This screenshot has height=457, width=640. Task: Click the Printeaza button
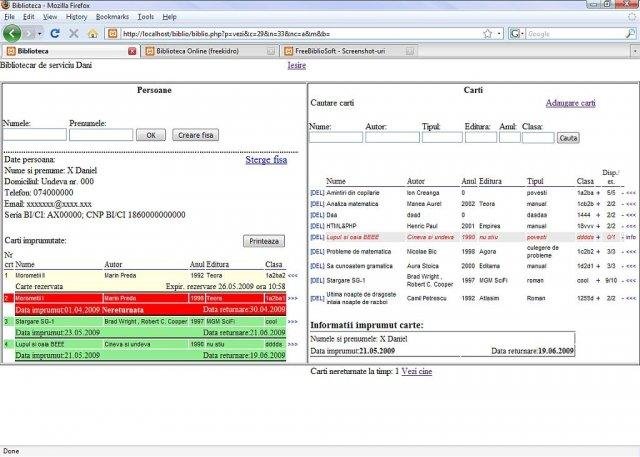coord(264,241)
